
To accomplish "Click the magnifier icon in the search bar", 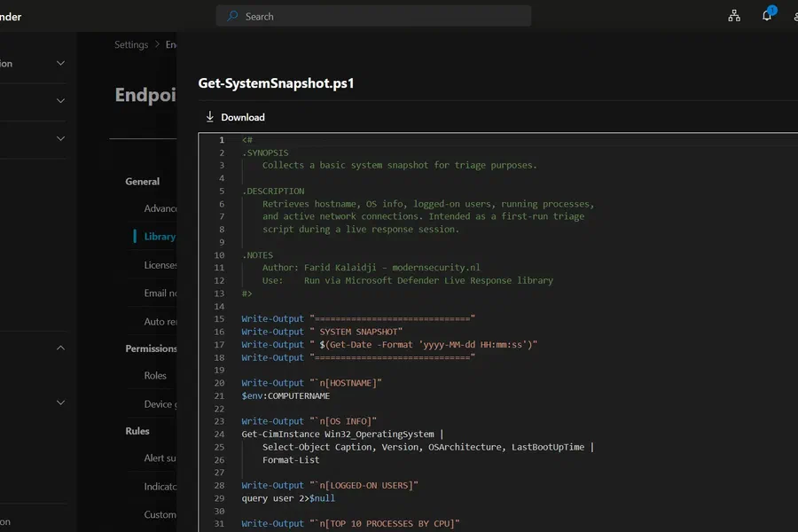I will pyautogui.click(x=232, y=16).
